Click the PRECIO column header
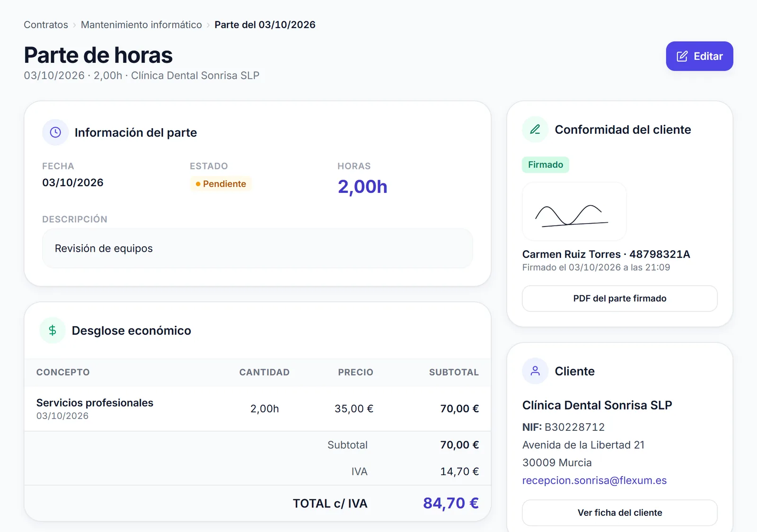The image size is (757, 532). tap(356, 372)
